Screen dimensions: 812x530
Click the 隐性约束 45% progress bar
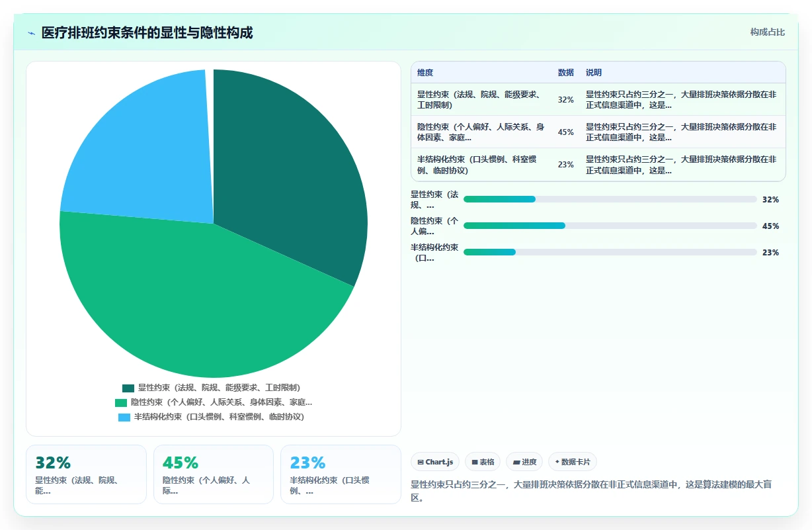click(x=610, y=226)
